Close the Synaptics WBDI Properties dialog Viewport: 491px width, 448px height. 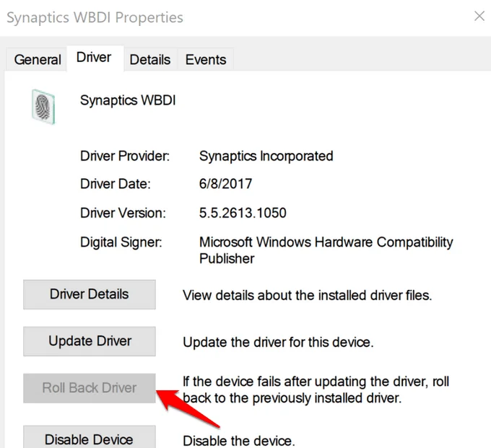click(479, 17)
